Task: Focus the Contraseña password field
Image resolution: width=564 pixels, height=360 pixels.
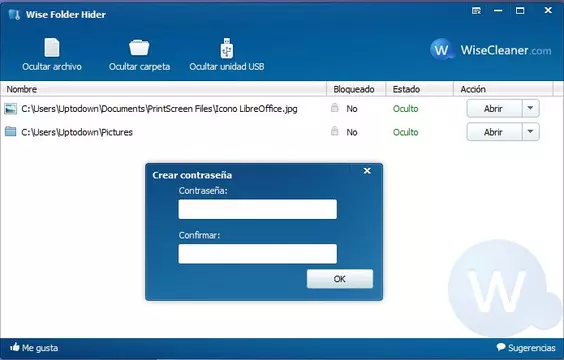Action: tap(258, 209)
